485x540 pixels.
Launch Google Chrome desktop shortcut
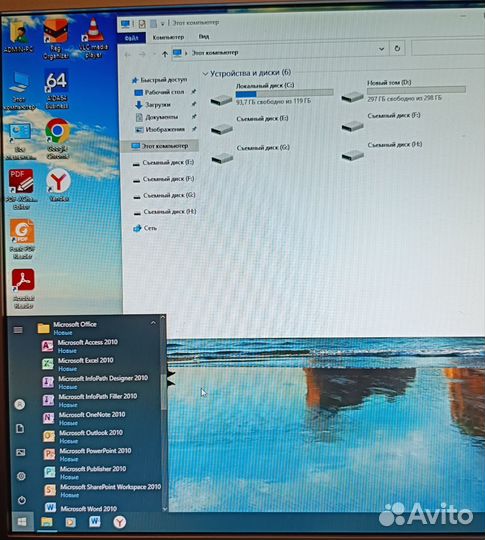(58, 138)
